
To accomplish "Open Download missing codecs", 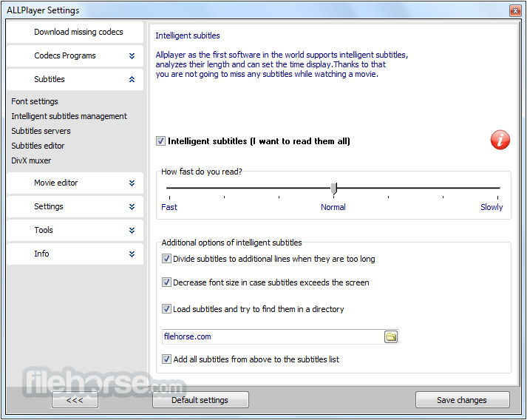I will pyautogui.click(x=75, y=32).
